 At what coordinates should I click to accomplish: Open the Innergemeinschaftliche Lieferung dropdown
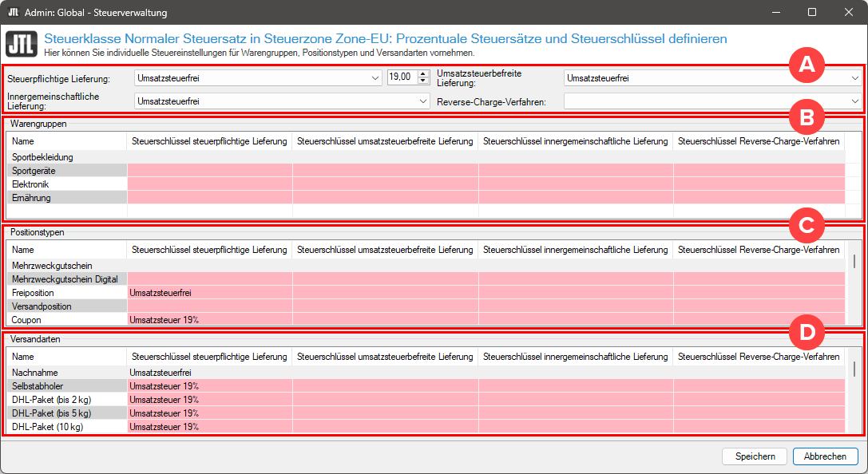423,102
